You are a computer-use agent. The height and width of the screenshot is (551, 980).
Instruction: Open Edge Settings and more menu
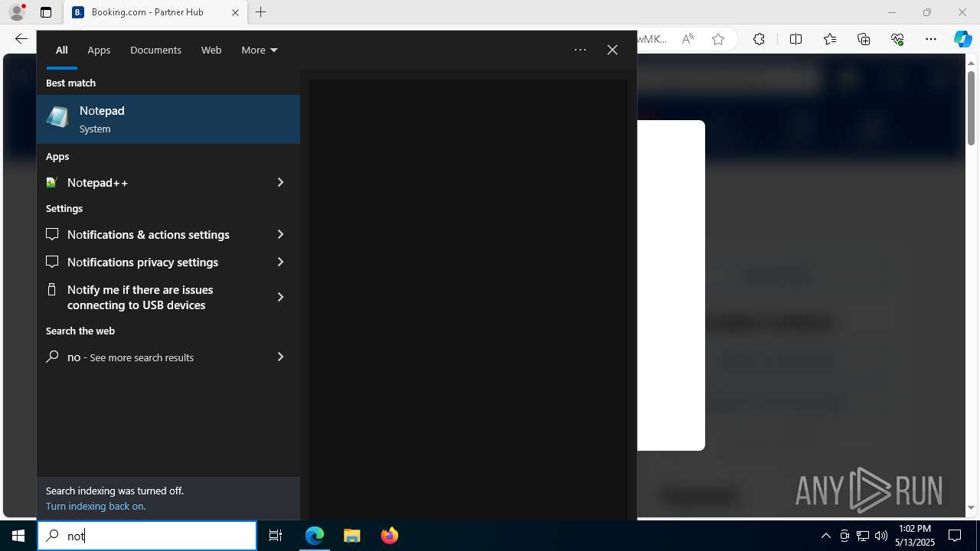pos(931,39)
